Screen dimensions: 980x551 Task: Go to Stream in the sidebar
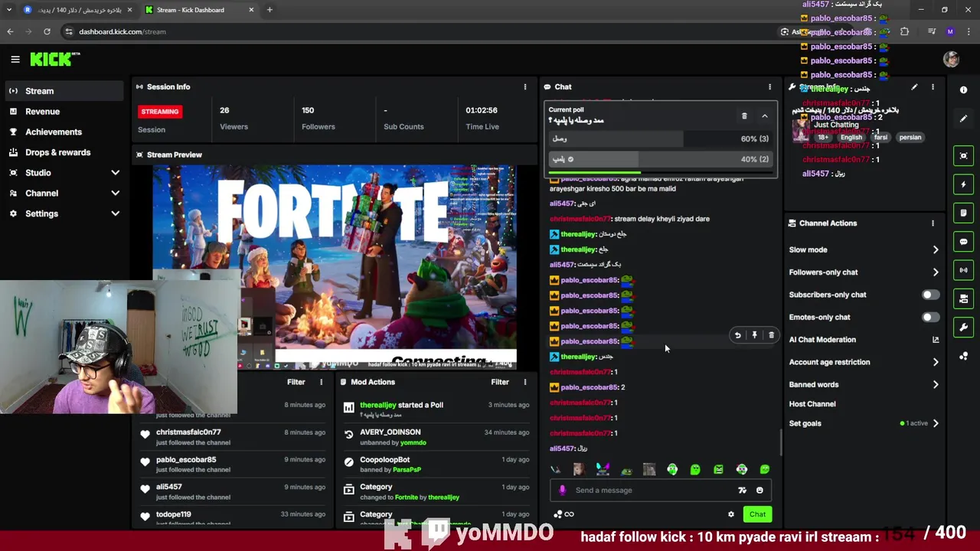pos(64,91)
